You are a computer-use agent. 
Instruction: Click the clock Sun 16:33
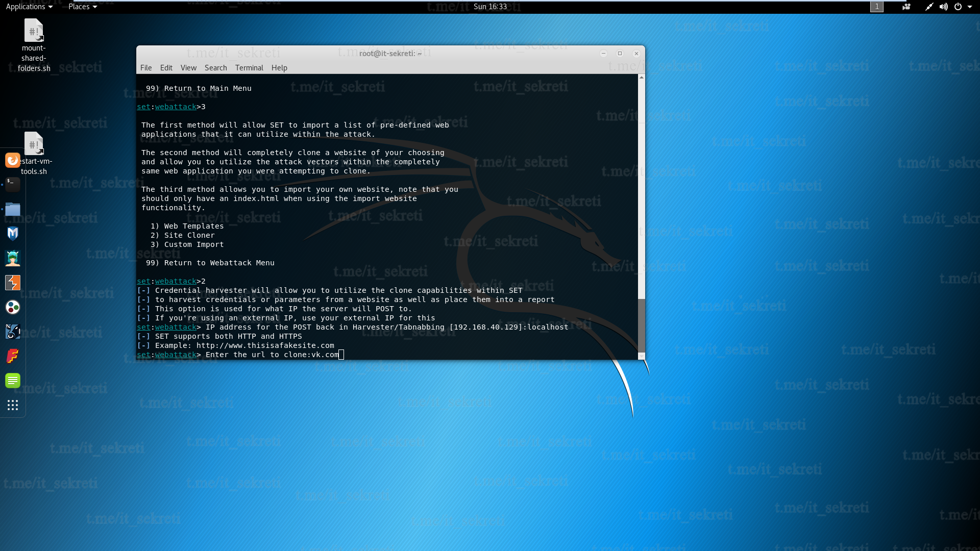[x=490, y=7]
